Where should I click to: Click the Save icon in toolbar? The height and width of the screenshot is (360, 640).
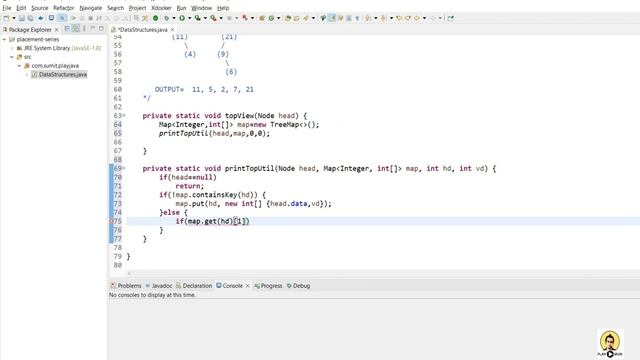click(x=22, y=18)
